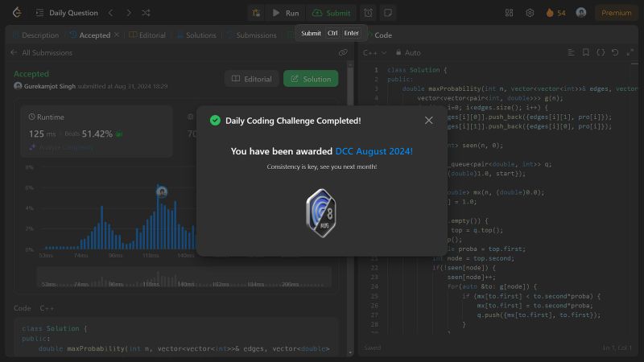Click the runtime distribution range slider
The height and width of the screenshot is (362, 644).
click(184, 278)
